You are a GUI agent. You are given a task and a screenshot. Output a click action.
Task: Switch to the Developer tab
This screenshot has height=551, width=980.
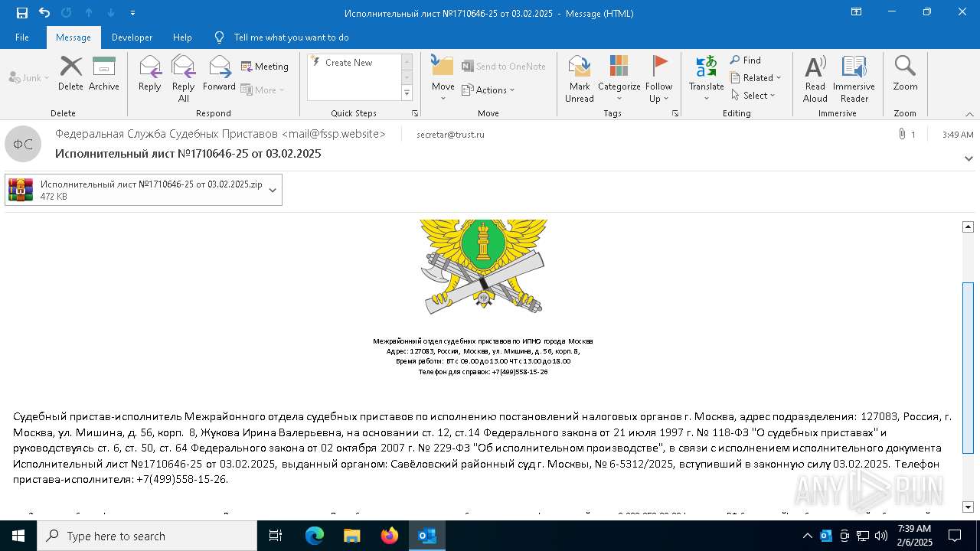(132, 37)
